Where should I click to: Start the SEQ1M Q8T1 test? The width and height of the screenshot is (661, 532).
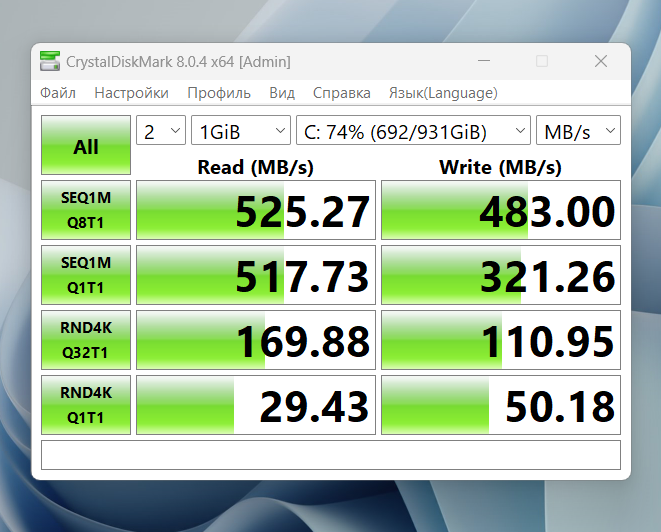86,210
